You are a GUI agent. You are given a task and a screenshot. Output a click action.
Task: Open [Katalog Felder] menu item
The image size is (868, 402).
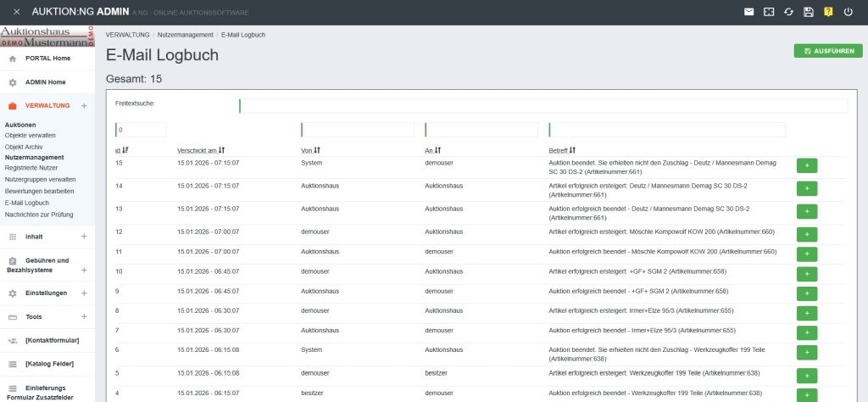(50, 364)
